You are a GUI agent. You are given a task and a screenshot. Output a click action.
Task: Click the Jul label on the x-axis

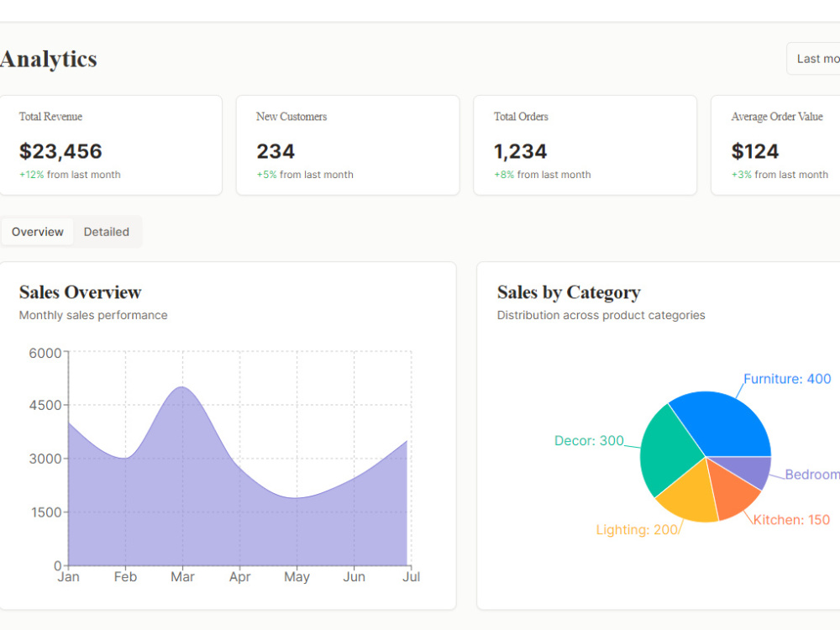click(x=412, y=577)
